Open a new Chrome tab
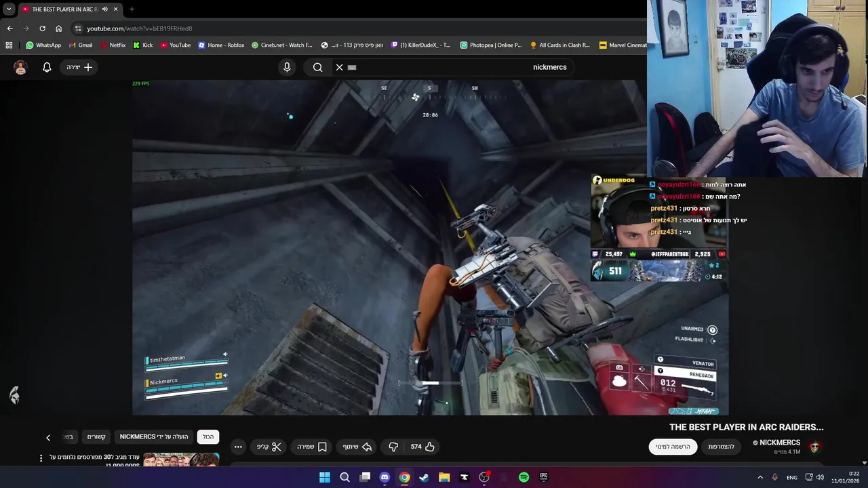This screenshot has height=488, width=868. [x=132, y=9]
